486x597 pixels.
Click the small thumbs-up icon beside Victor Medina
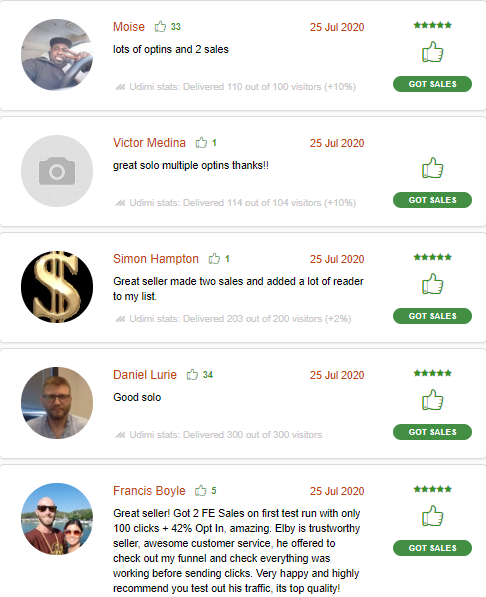click(201, 143)
